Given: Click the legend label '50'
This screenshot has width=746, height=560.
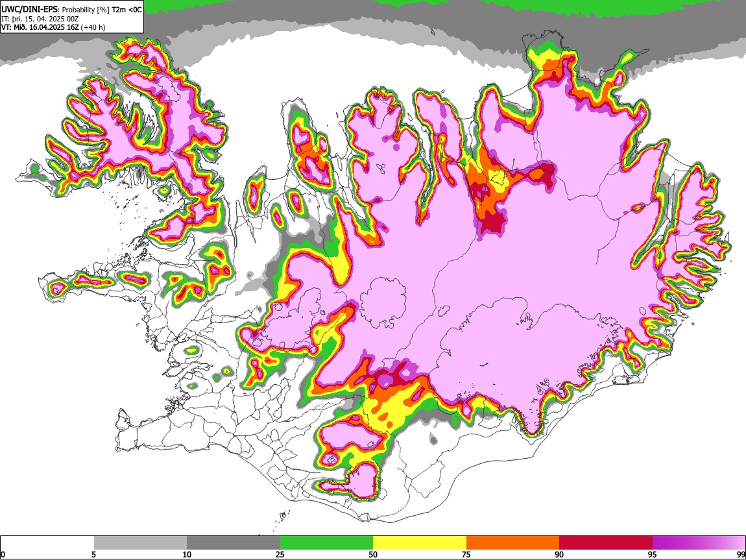Looking at the screenshot, I should pos(373,554).
